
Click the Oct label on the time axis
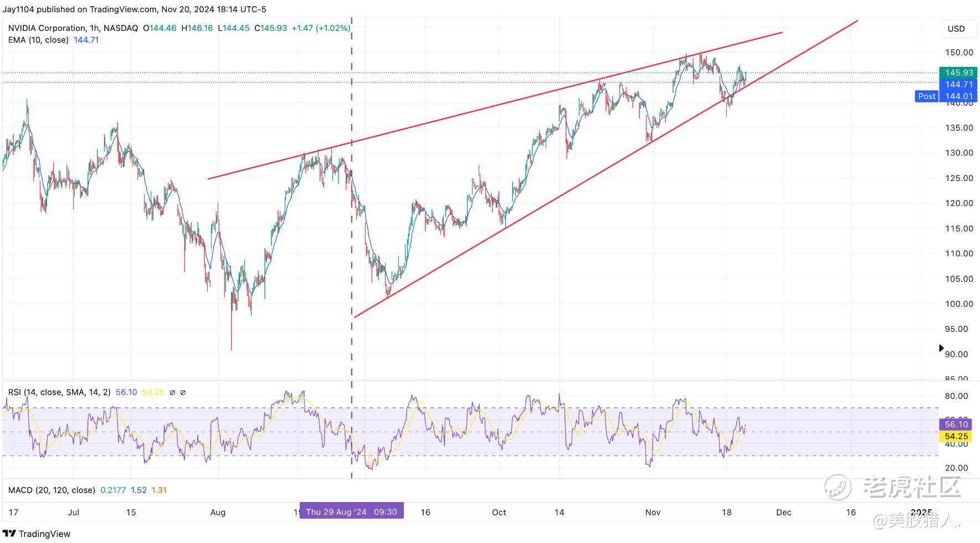click(499, 512)
